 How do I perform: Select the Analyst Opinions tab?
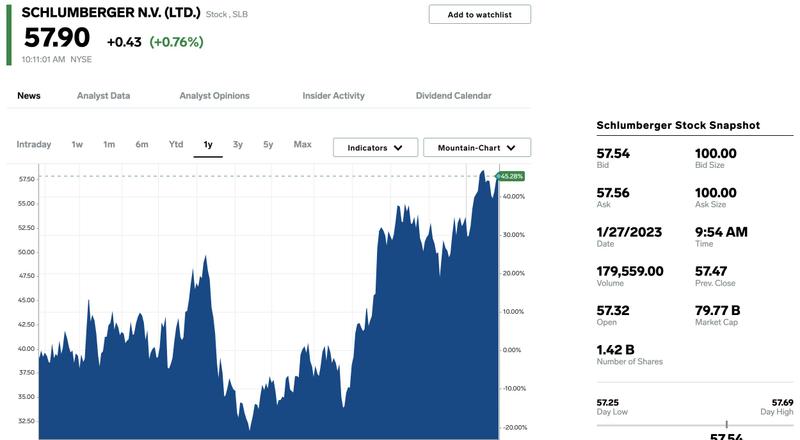214,95
